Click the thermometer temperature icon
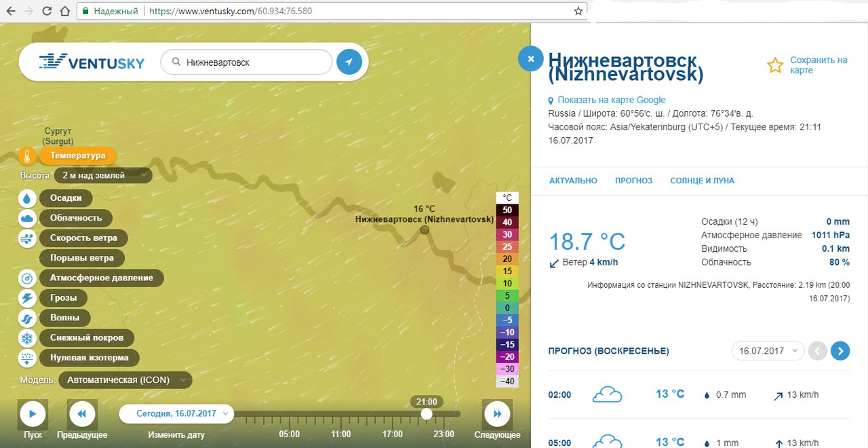This screenshot has height=448, width=868. [x=27, y=156]
